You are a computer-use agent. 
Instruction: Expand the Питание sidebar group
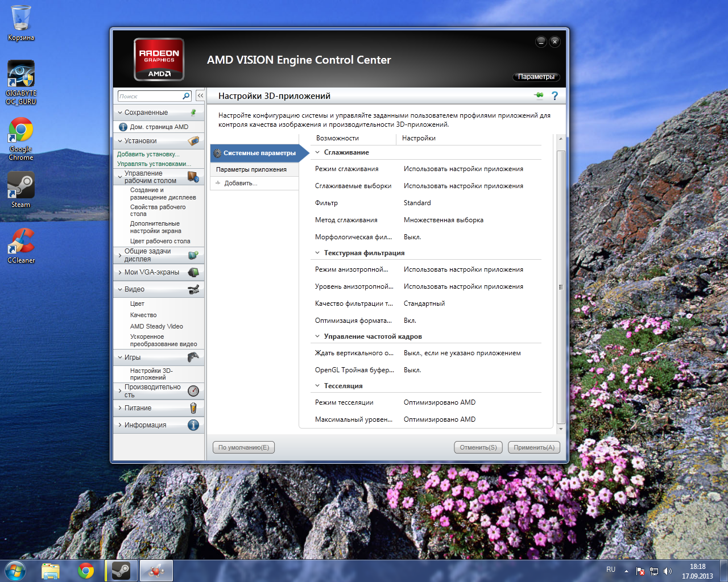click(120, 408)
